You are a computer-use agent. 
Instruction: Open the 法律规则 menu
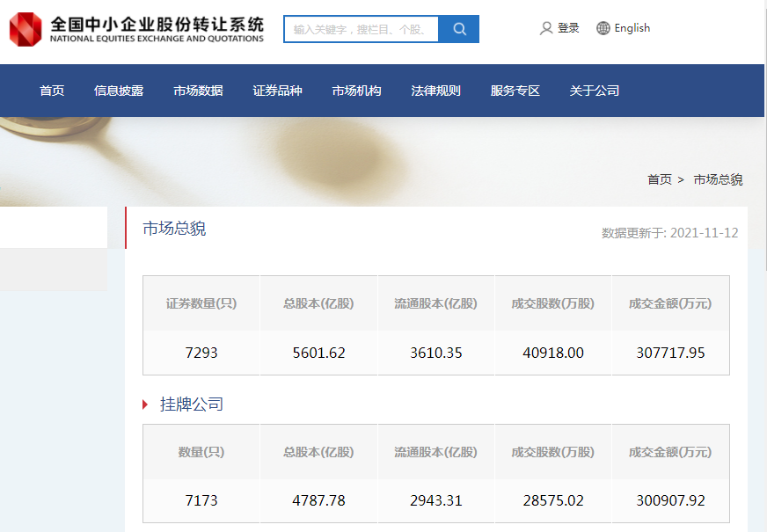pyautogui.click(x=435, y=91)
